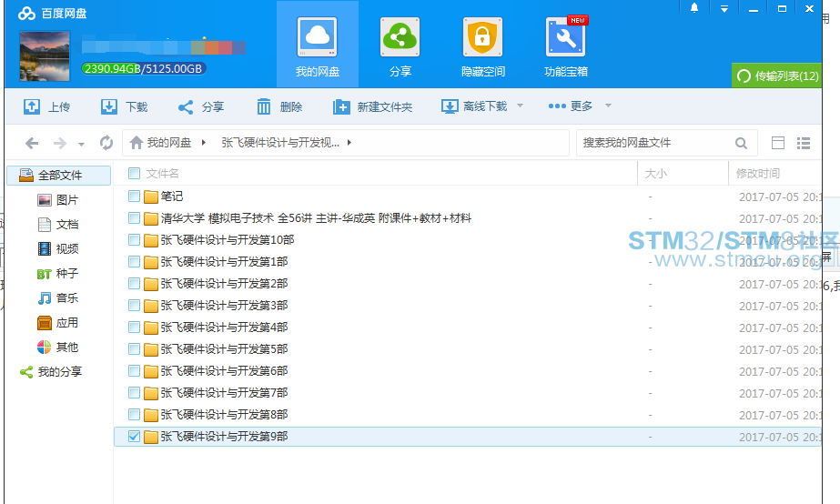This screenshot has height=504, width=840.
Task: Filter by 应用 in the sidebar
Action: (x=58, y=323)
